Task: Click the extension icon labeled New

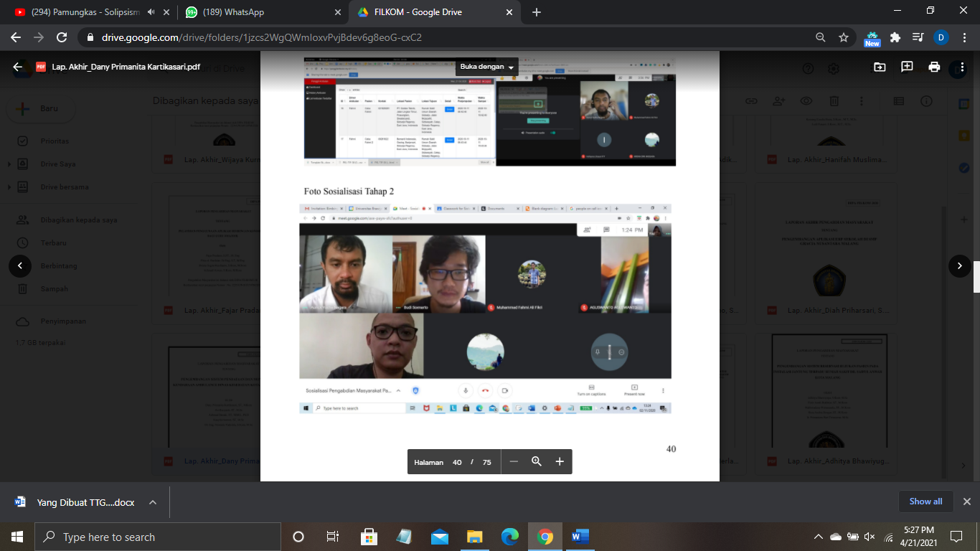Action: pos(872,38)
